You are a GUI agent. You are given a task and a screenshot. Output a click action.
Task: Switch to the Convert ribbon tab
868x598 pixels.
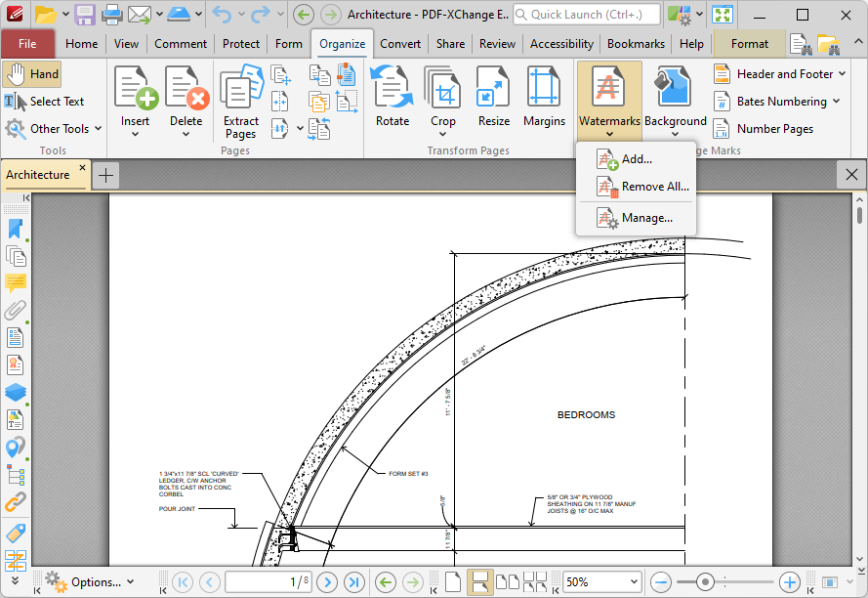click(400, 44)
